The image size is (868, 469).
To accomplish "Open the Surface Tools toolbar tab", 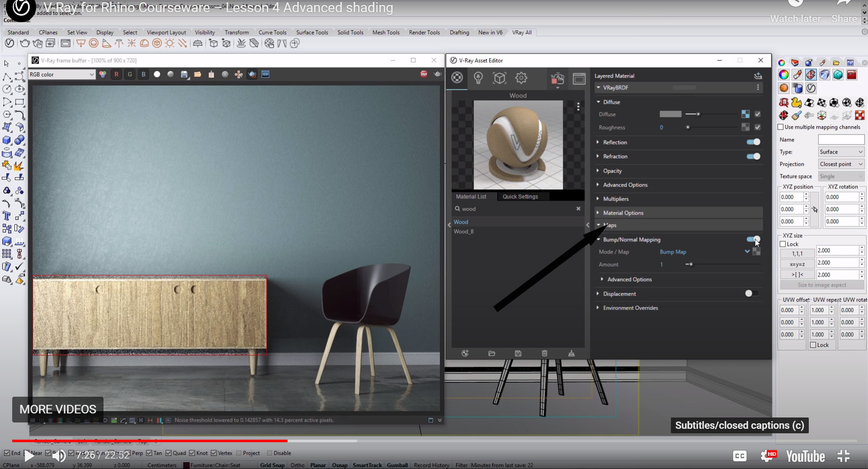I will coord(312,32).
